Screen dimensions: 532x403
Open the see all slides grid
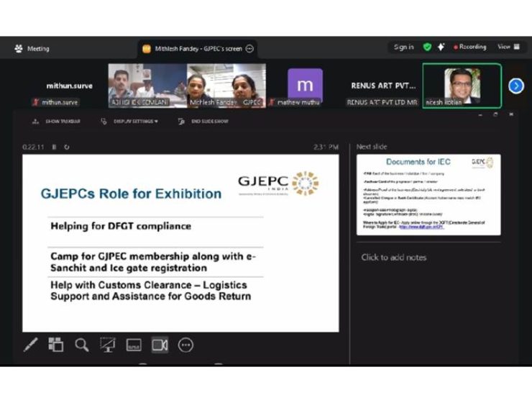(x=56, y=345)
